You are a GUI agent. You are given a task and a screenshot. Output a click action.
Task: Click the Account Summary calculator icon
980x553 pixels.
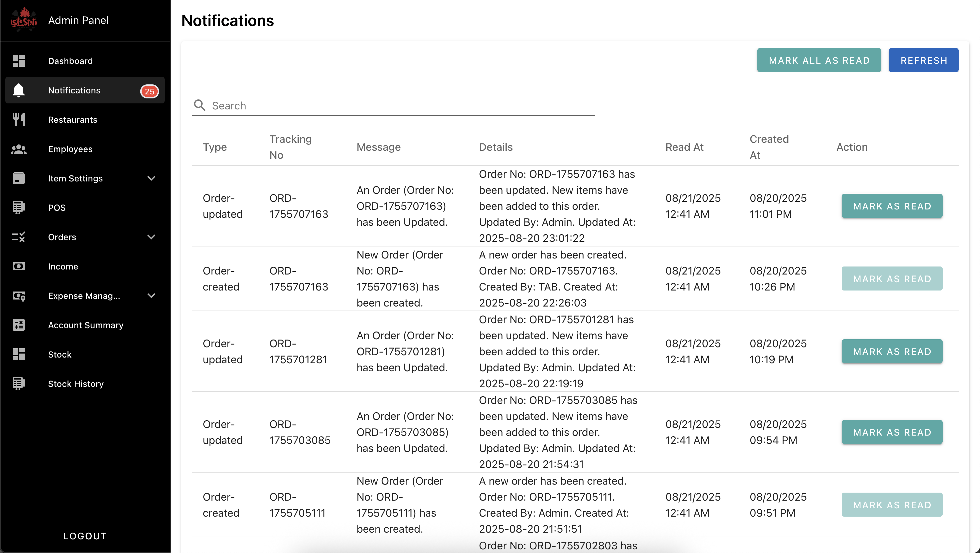18,325
